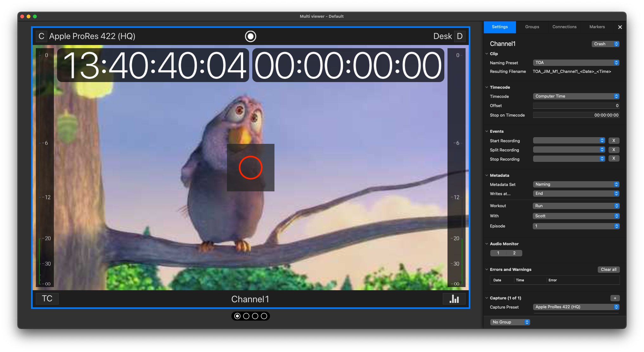The width and height of the screenshot is (644, 352).
Task: Click the record icon in the viewer header
Action: point(250,36)
